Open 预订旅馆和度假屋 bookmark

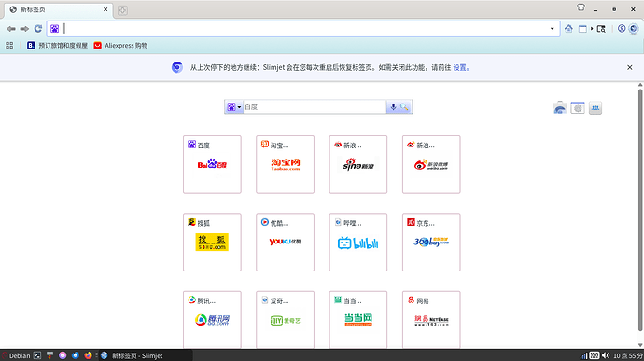tap(57, 45)
